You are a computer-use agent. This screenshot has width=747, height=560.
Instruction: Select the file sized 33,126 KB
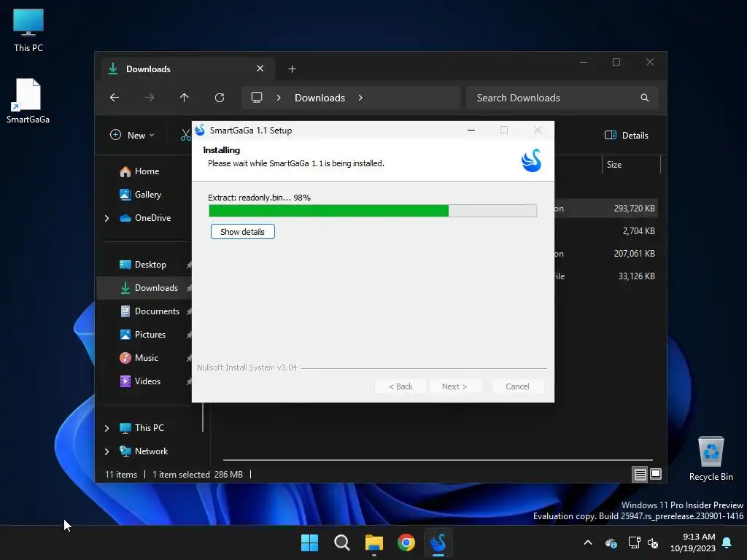(x=636, y=276)
